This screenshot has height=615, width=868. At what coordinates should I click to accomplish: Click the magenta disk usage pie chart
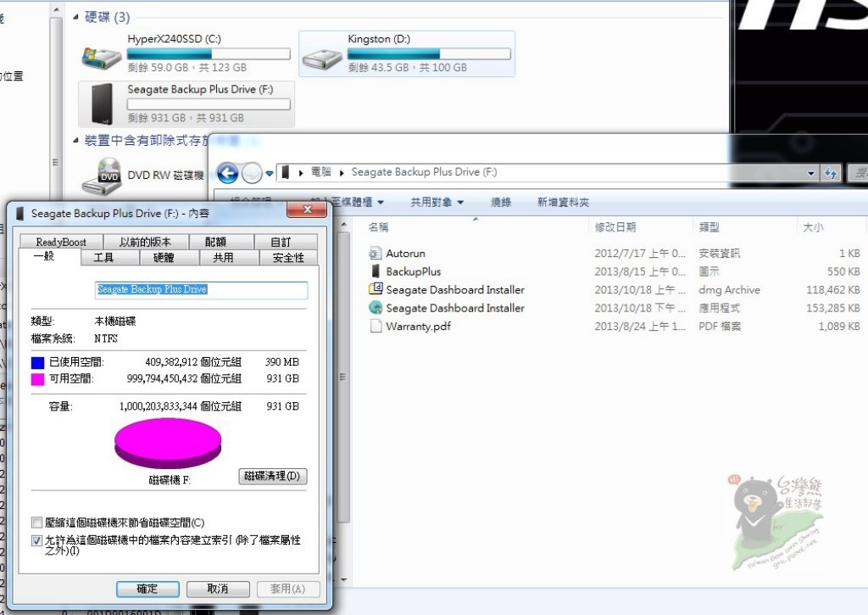168,444
